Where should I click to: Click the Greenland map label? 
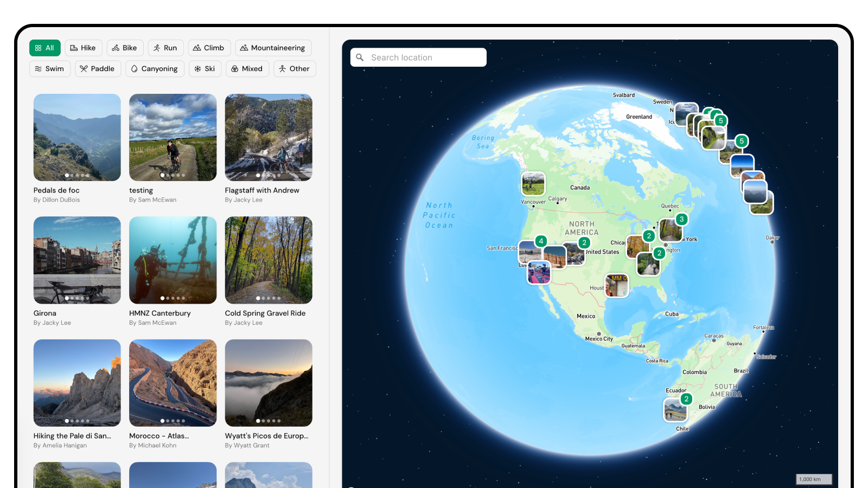pyautogui.click(x=639, y=117)
